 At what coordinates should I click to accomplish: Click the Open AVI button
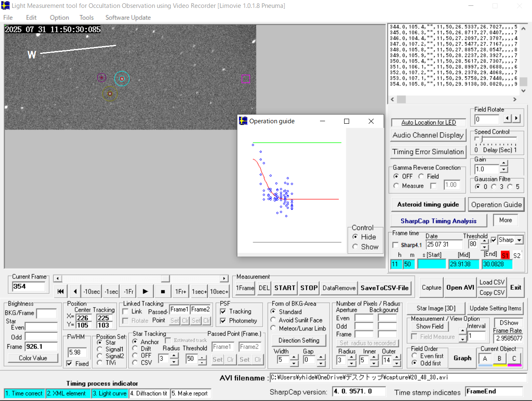point(460,287)
